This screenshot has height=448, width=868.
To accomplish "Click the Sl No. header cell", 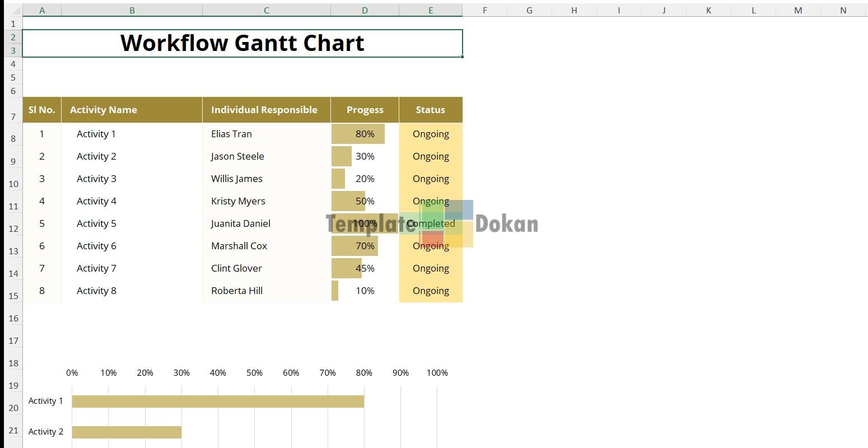I will [x=42, y=110].
